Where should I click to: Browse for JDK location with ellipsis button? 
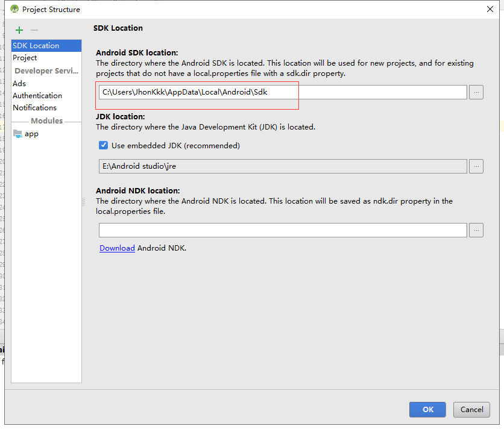(476, 166)
